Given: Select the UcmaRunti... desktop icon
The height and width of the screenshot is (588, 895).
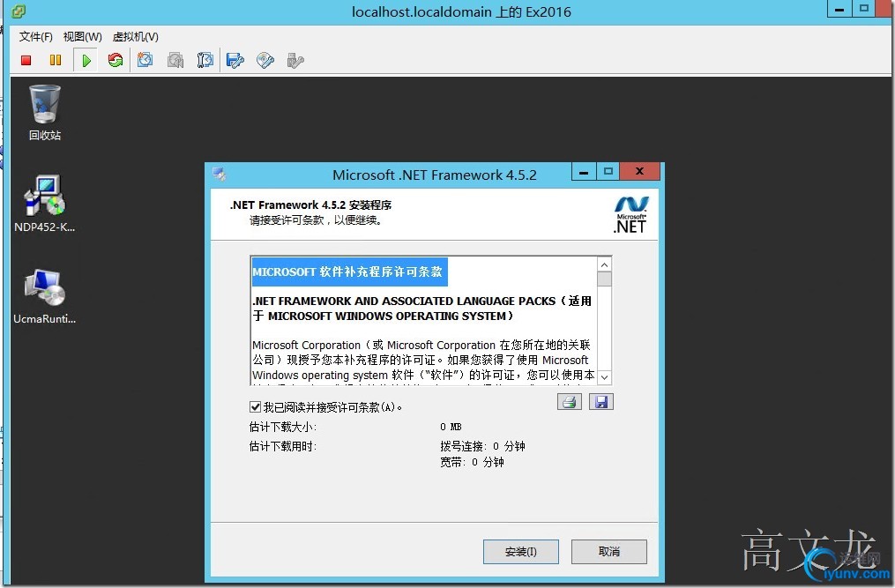Looking at the screenshot, I should click(44, 296).
